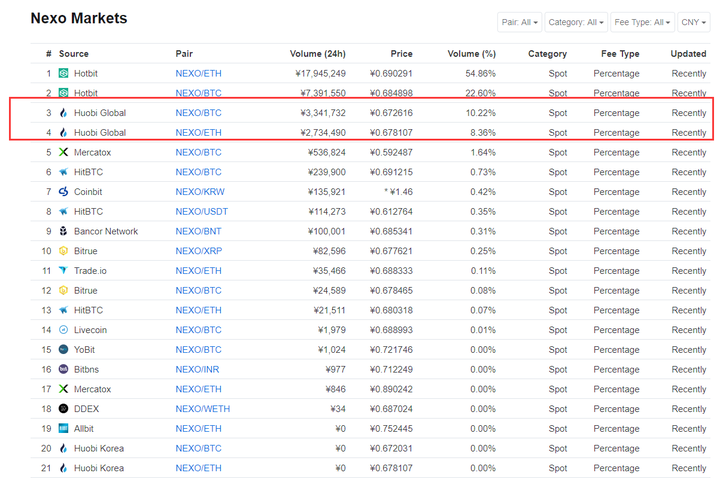The image size is (720, 479).
Task: Select the ¥536,824 volume cell
Action: click(326, 152)
